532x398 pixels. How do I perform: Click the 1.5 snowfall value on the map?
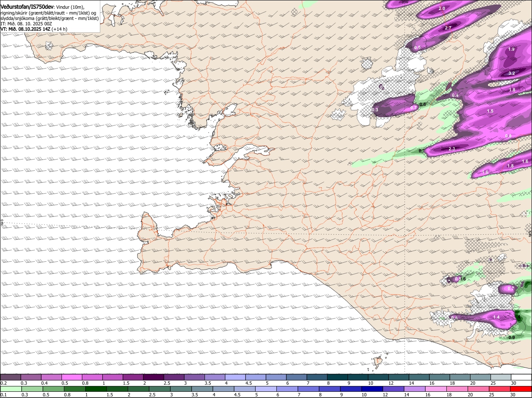tap(490, 111)
